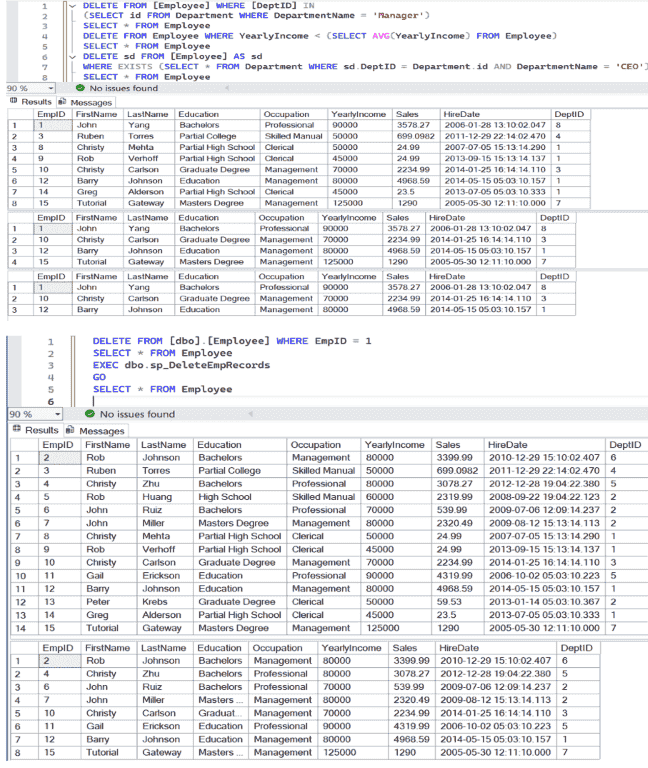Click green check icon beside the AVG query status
Screen dimensions: 648x768
coord(80,88)
